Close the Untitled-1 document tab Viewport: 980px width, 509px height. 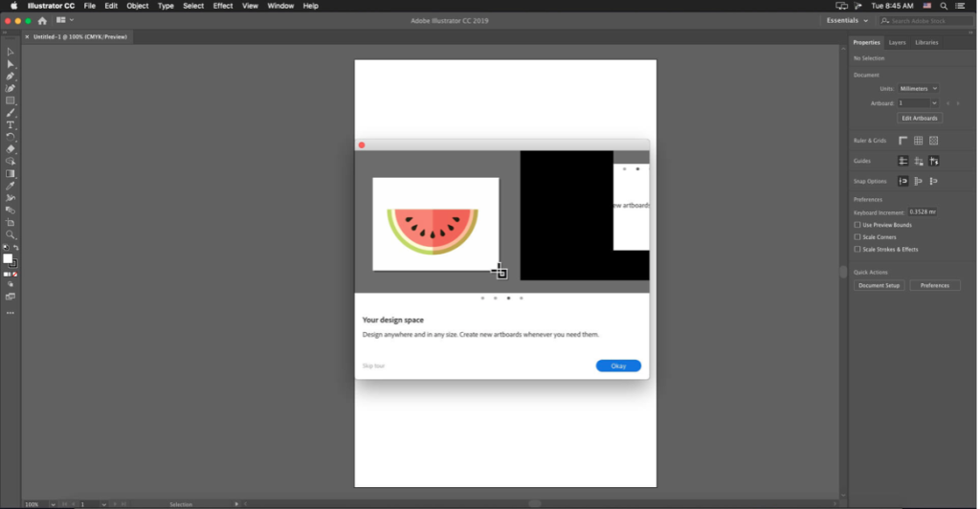click(27, 37)
